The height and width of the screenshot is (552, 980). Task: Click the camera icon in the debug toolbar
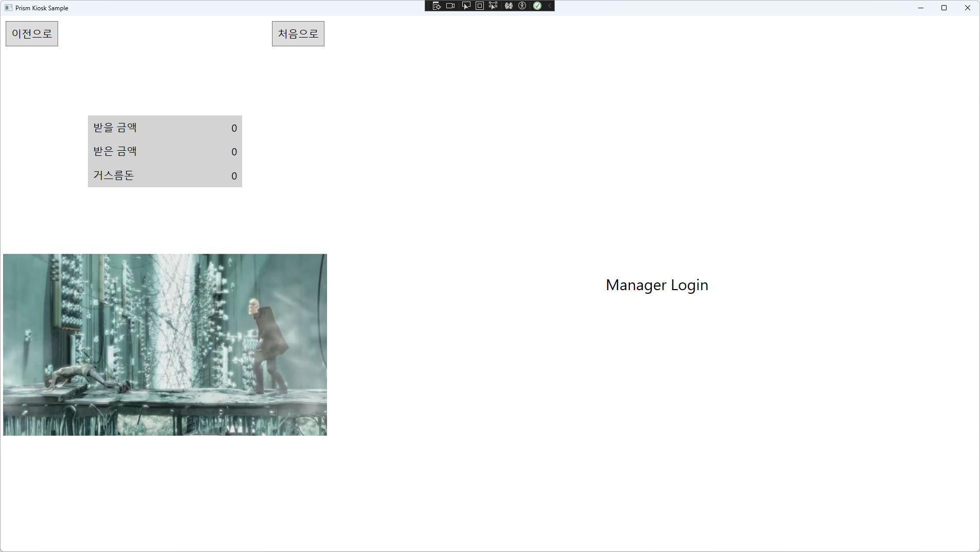point(450,6)
